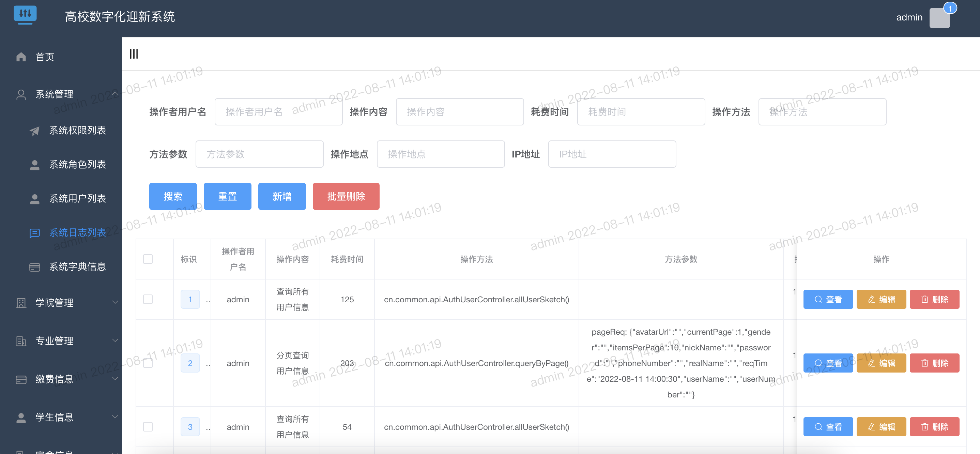
Task: Check the checkbox for log row 3
Action: (148, 427)
